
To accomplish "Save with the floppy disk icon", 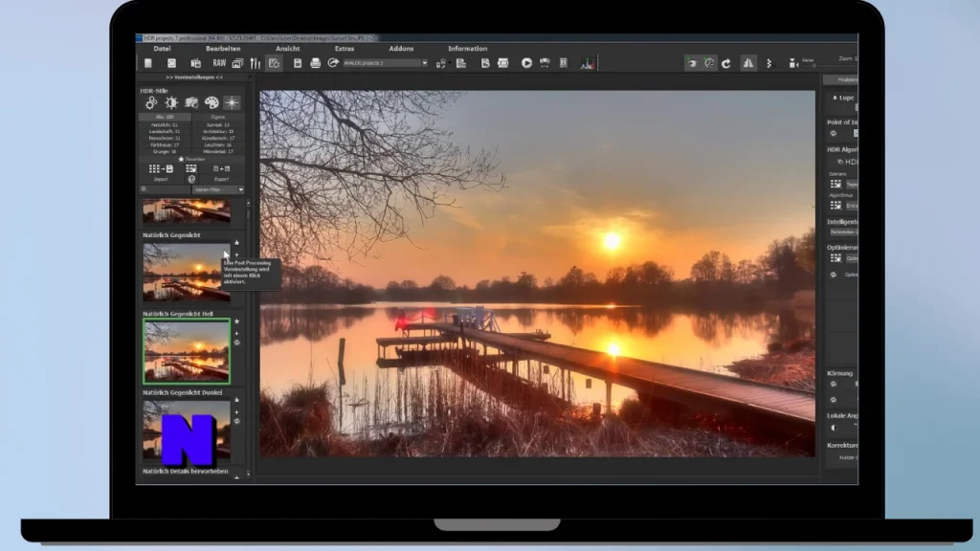I will (x=298, y=63).
